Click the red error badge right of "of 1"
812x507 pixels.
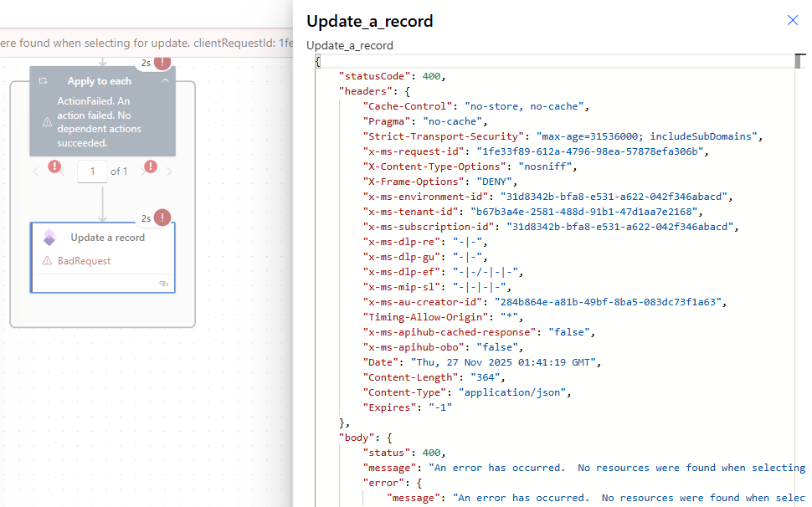pyautogui.click(x=151, y=166)
